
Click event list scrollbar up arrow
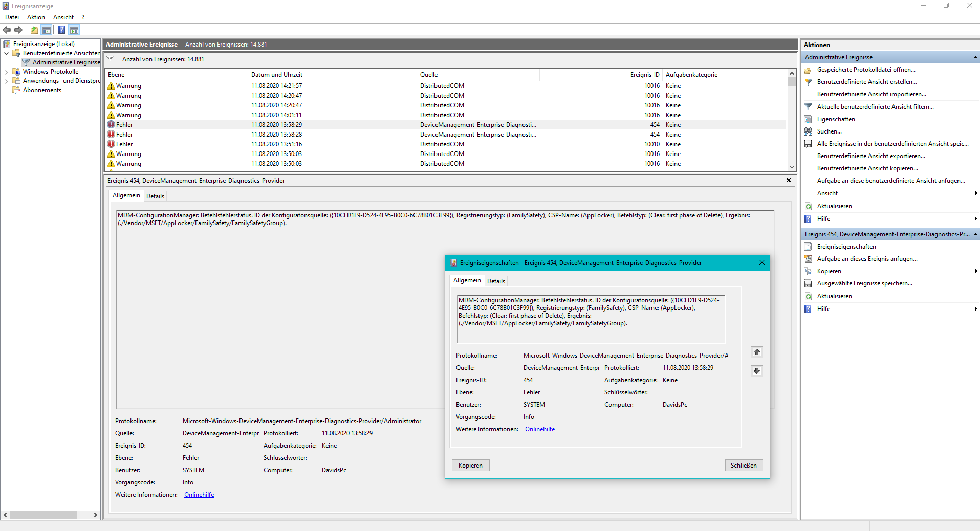pos(792,73)
